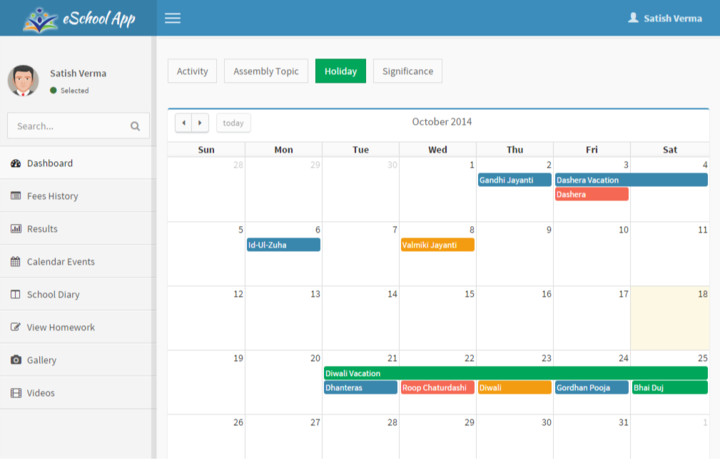The height and width of the screenshot is (468, 720).
Task: Click the Gallery camera icon
Action: click(16, 360)
